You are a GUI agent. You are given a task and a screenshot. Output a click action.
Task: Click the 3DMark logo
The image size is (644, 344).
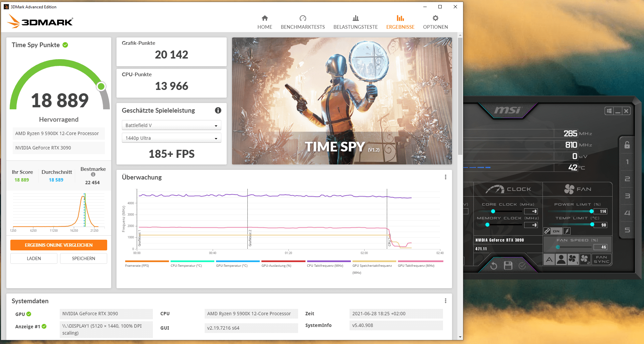(40, 21)
